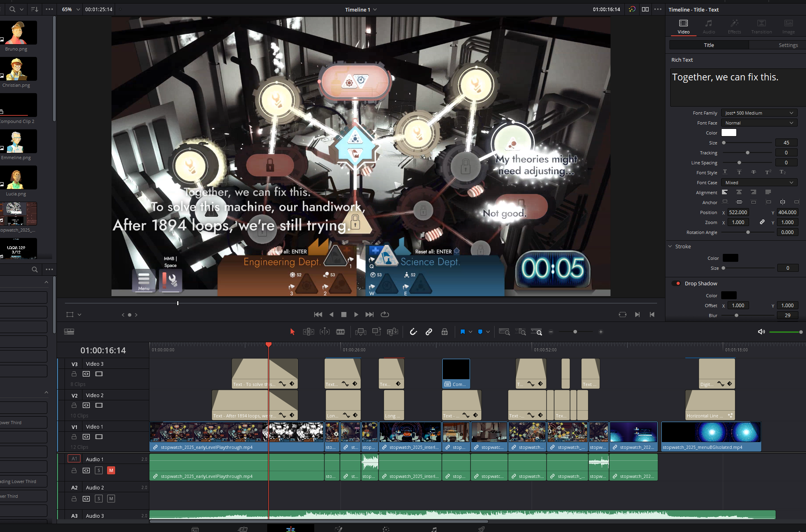Screen dimensions: 806x532
Task: Open the Transition tab in Inspector
Action: click(x=761, y=27)
